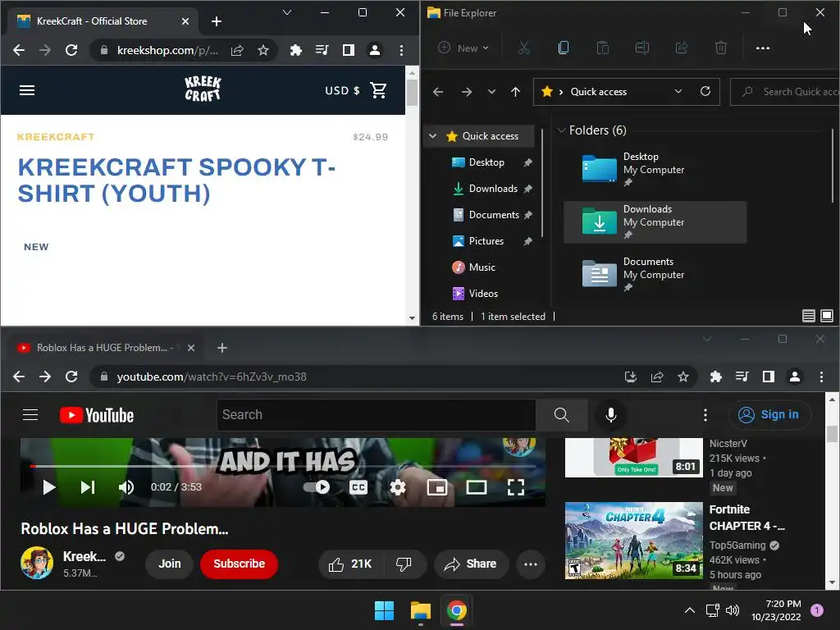Open the KreekCraft store hamburger menu
The width and height of the screenshot is (840, 630).
pyautogui.click(x=27, y=90)
